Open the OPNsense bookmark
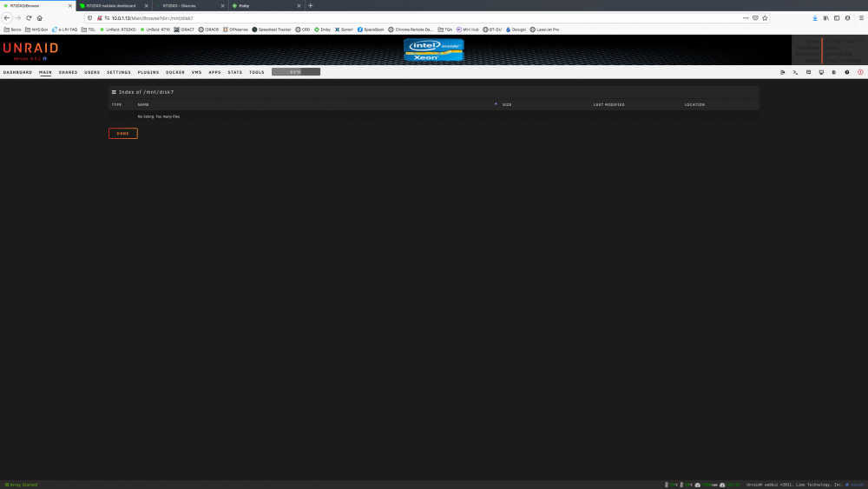The width and height of the screenshot is (868, 489). pyautogui.click(x=235, y=30)
